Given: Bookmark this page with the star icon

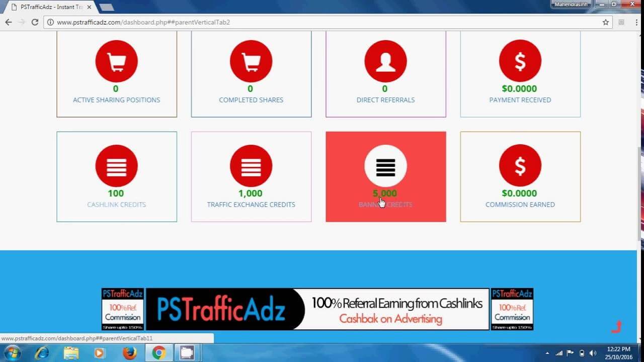Looking at the screenshot, I should 606,22.
